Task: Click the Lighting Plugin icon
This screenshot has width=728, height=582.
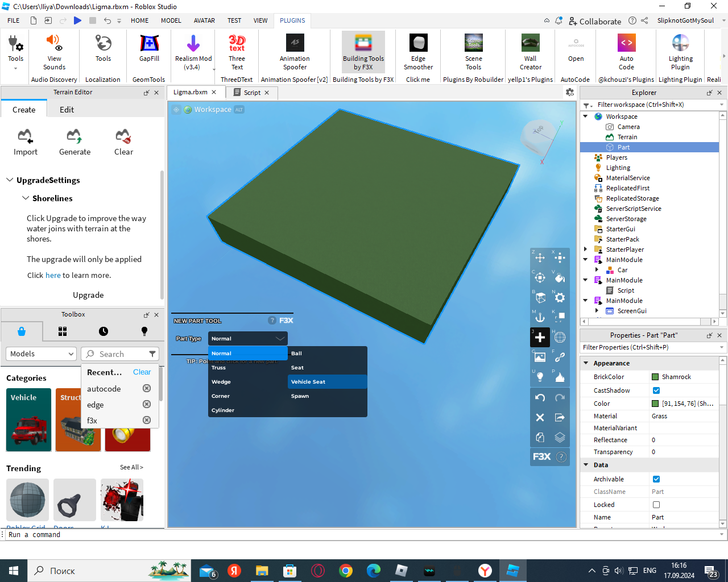Action: click(x=680, y=52)
